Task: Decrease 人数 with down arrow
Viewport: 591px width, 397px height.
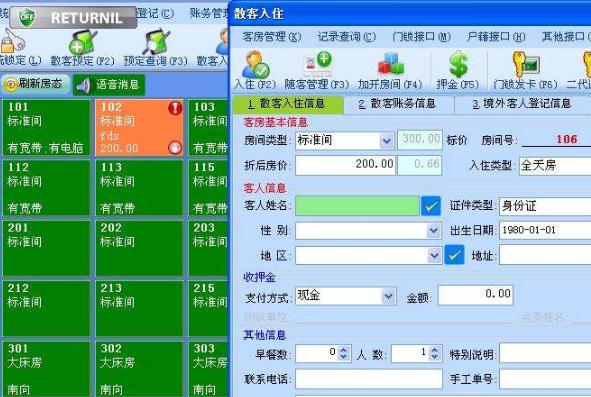Action: (435, 357)
